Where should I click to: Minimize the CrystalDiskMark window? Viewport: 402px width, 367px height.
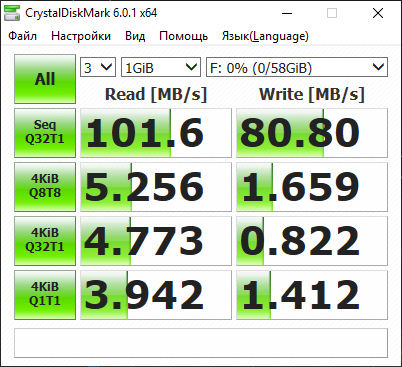pyautogui.click(x=287, y=13)
